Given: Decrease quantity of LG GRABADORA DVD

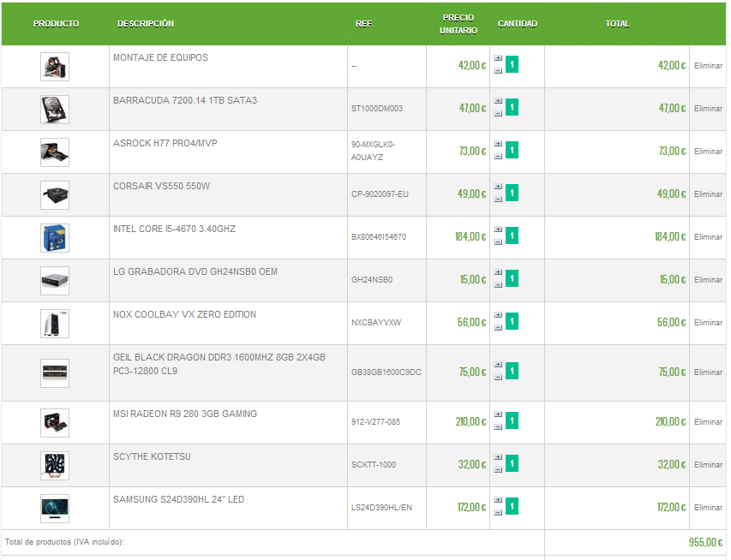Looking at the screenshot, I should pyautogui.click(x=498, y=285).
